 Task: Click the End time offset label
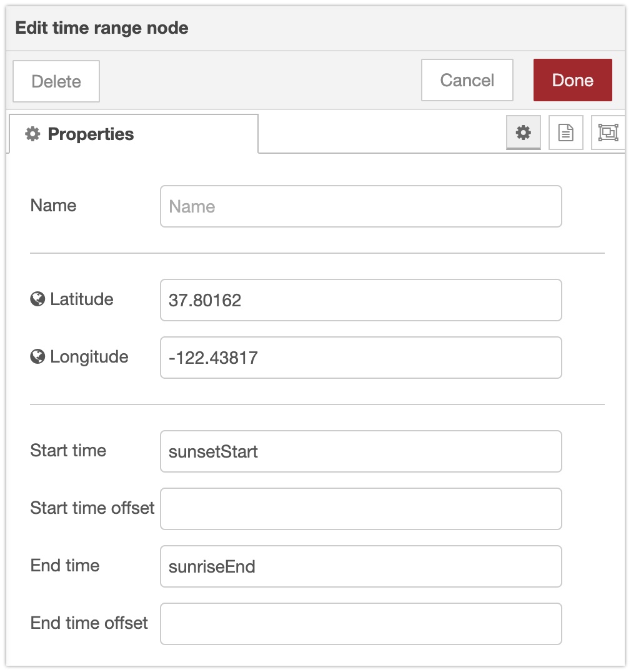89,623
